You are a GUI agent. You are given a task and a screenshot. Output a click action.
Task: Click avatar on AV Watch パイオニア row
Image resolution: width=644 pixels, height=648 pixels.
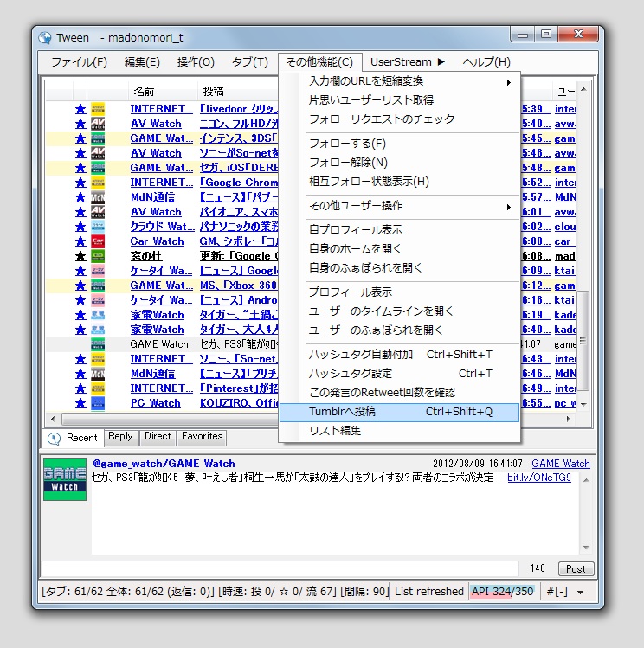click(x=98, y=212)
